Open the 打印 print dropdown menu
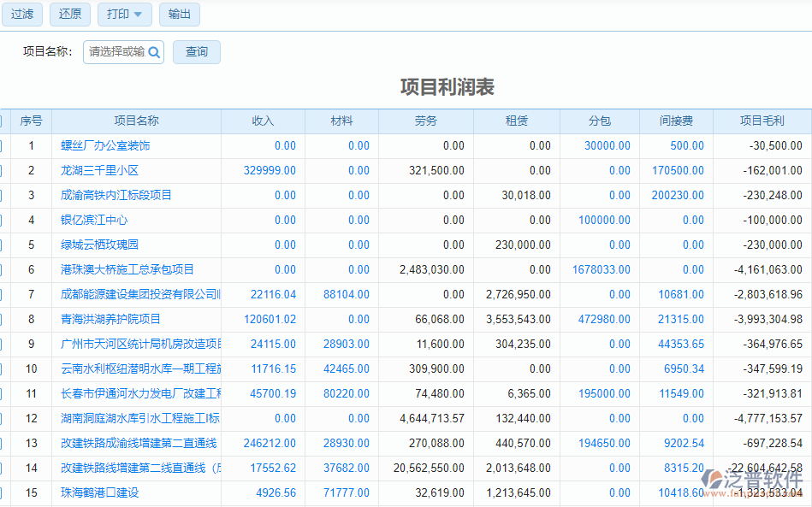Image resolution: width=812 pixels, height=507 pixels. click(124, 15)
